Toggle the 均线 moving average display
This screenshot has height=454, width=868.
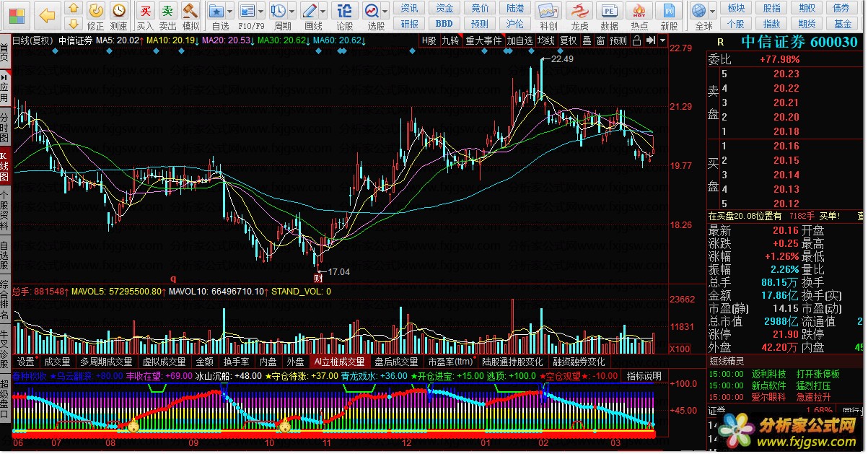(x=546, y=40)
